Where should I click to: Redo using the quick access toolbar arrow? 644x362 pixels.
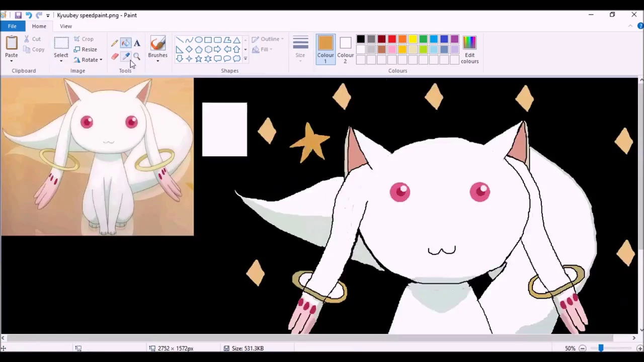tap(39, 15)
